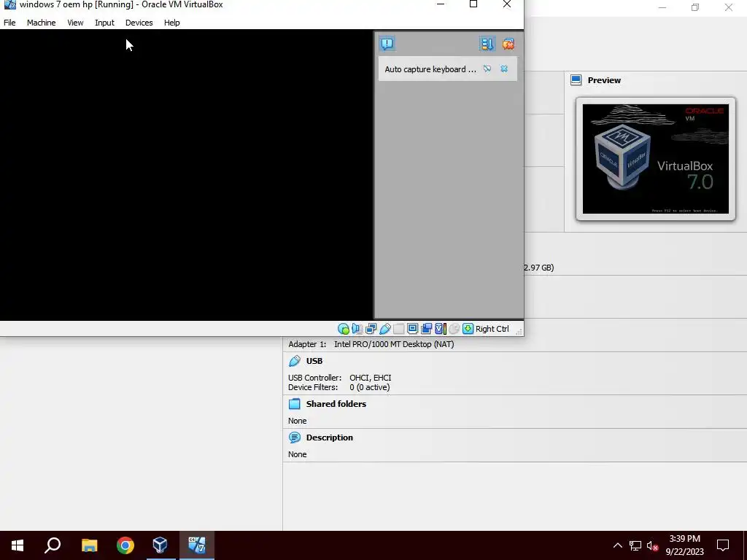747x560 pixels.
Task: Click the USB devices indicator in status bar
Action: (x=385, y=329)
